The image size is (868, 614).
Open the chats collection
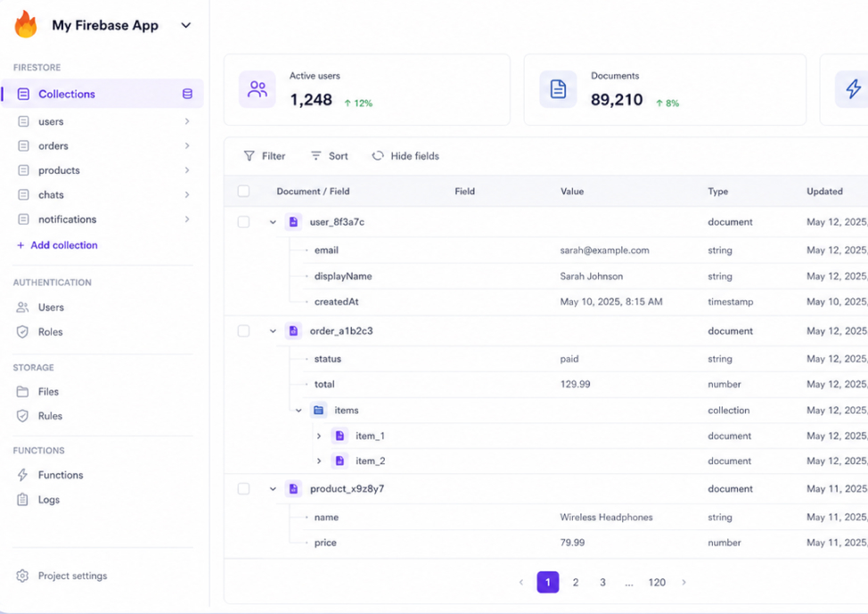point(51,194)
